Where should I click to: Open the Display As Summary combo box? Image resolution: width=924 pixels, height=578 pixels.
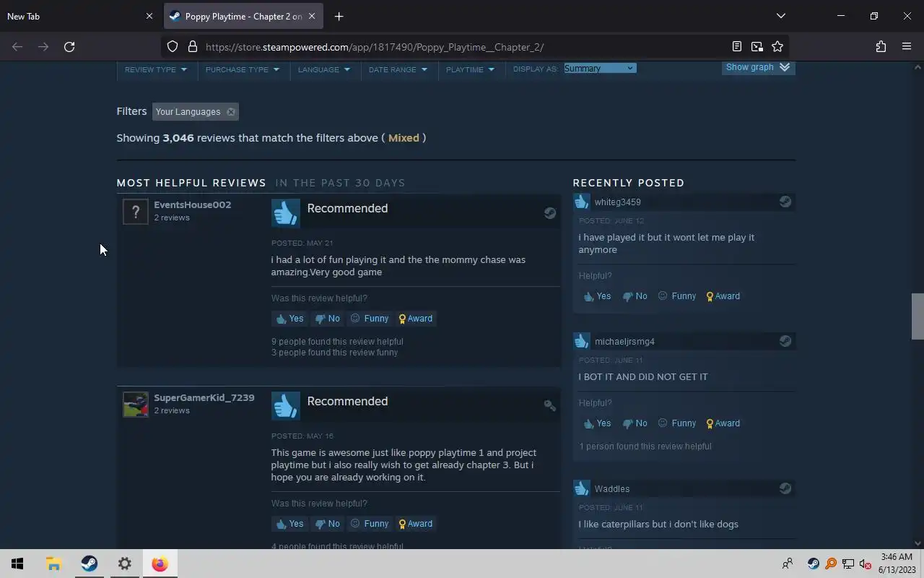click(600, 68)
